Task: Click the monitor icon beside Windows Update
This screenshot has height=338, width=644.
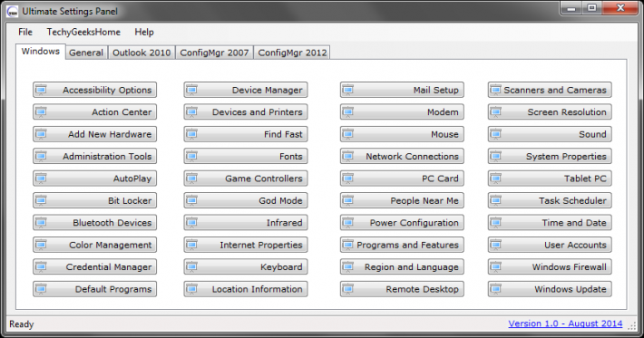Action: point(496,289)
